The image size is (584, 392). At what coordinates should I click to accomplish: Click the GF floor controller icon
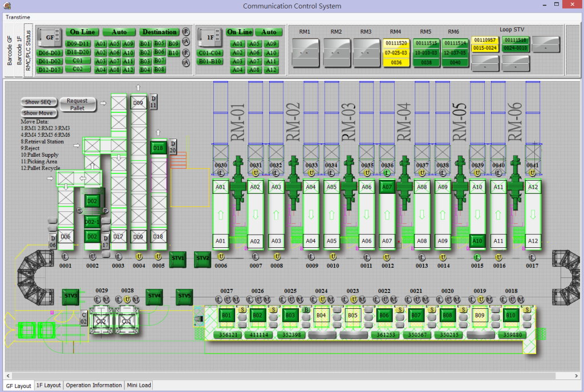[50, 37]
